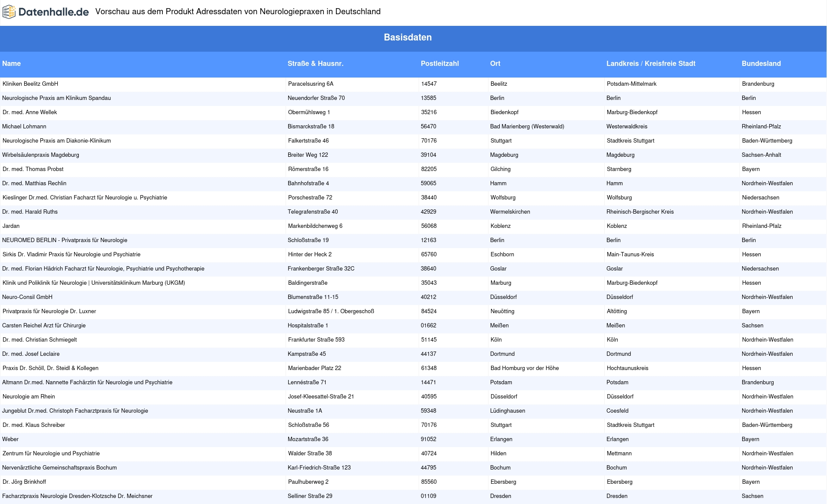827x504 pixels.
Task: Click Josef-Kleesattel-Straße 21 address
Action: 321,397
